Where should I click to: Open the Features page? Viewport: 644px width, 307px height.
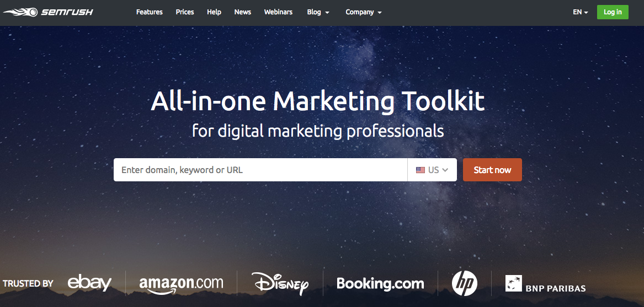(x=150, y=12)
